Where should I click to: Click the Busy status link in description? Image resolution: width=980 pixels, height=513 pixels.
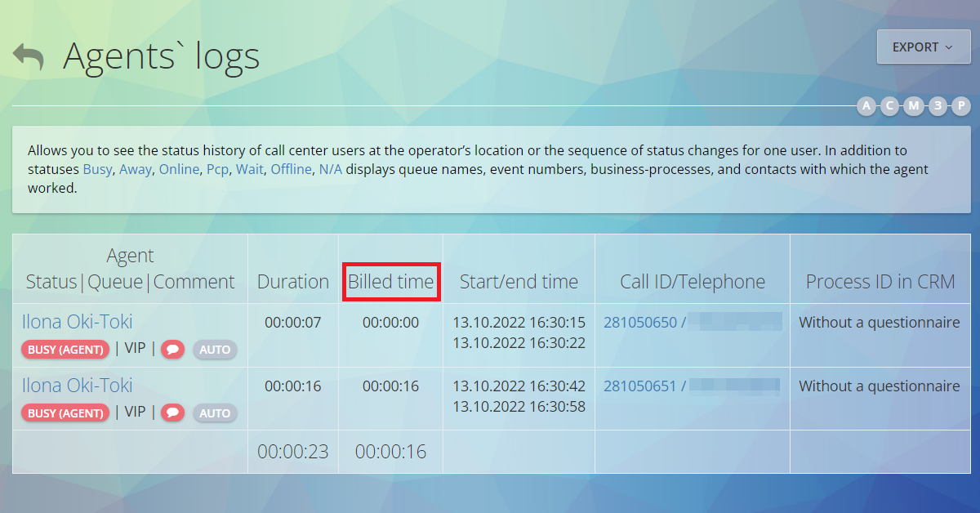pyautogui.click(x=97, y=169)
